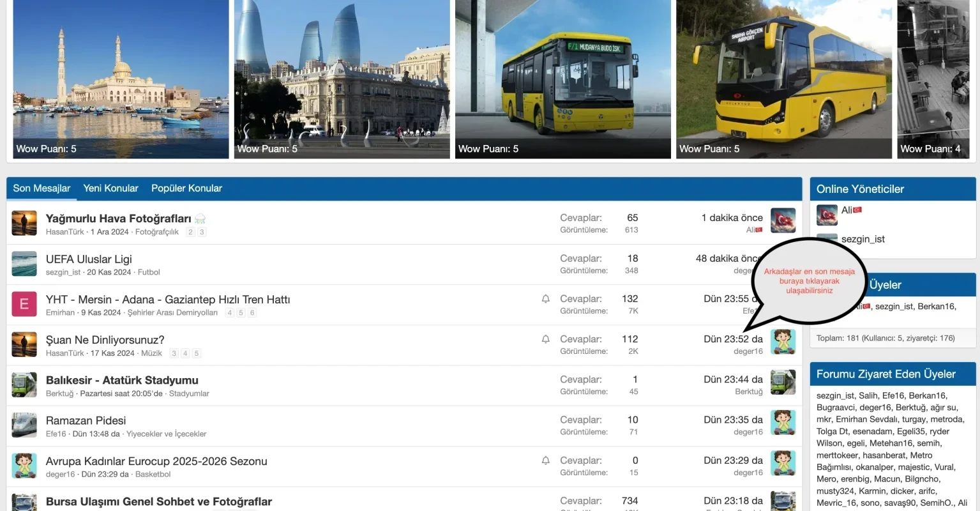The image size is (980, 511).
Task: Click last poster avatar on Yağmurlu Hava row
Action: (783, 220)
